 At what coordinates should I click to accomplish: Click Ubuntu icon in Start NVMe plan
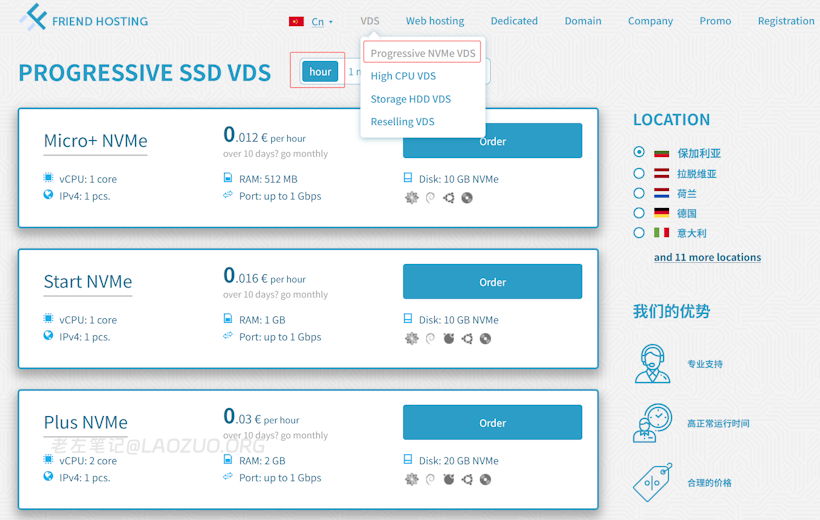(467, 338)
